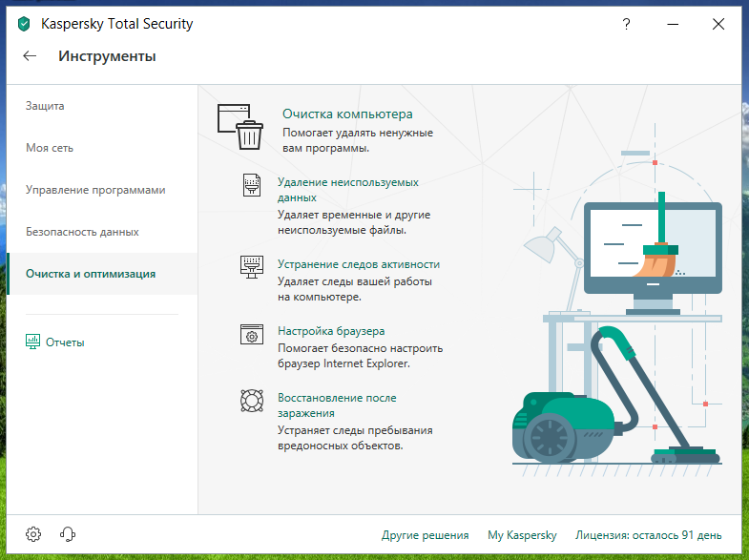Click text 'Помогает удалять ненужные вам программы.'
749x560 pixels.
point(358,140)
